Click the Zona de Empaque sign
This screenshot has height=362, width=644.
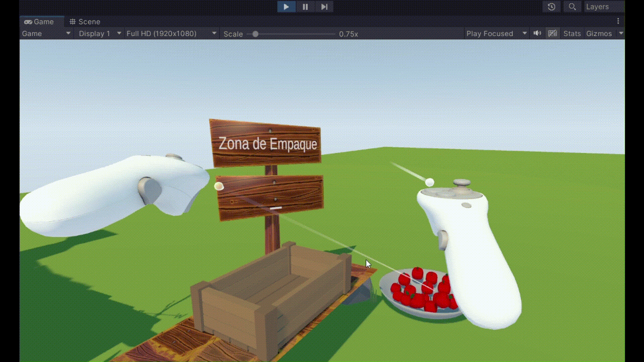[266, 143]
